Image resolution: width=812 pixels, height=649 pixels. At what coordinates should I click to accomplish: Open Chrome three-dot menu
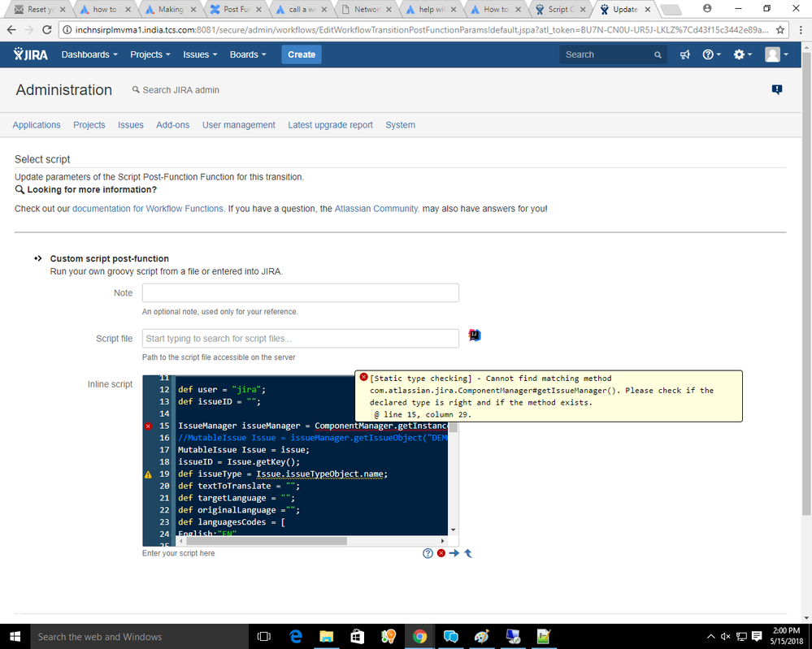801,30
